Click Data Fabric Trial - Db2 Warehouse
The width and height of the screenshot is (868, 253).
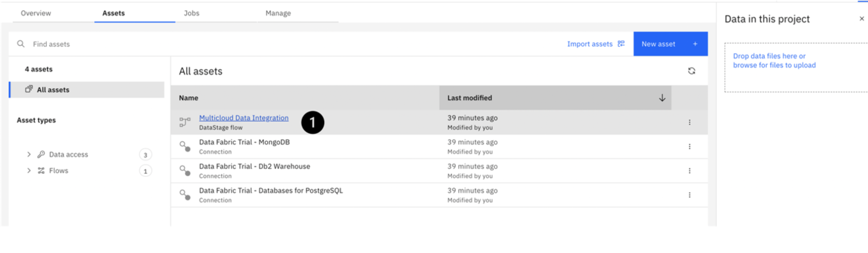(x=254, y=166)
